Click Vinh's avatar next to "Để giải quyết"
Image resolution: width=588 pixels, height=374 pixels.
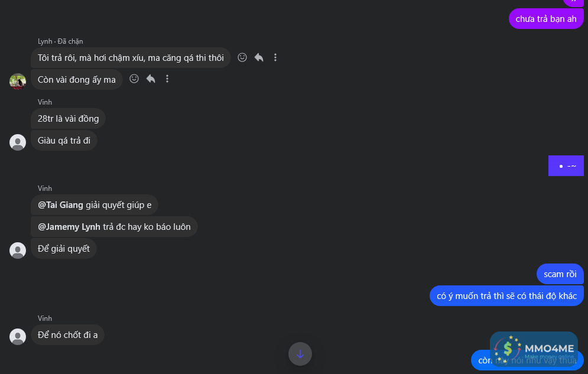point(18,251)
